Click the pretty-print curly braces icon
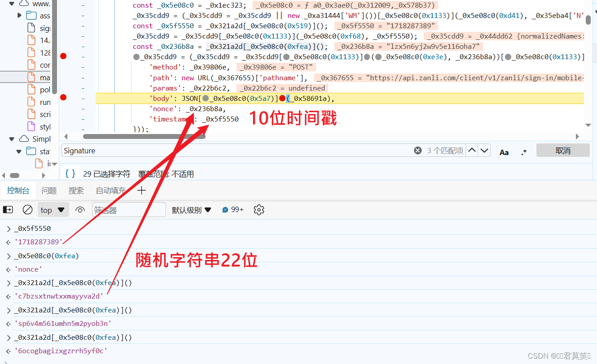This screenshot has width=597, height=364. click(x=70, y=174)
